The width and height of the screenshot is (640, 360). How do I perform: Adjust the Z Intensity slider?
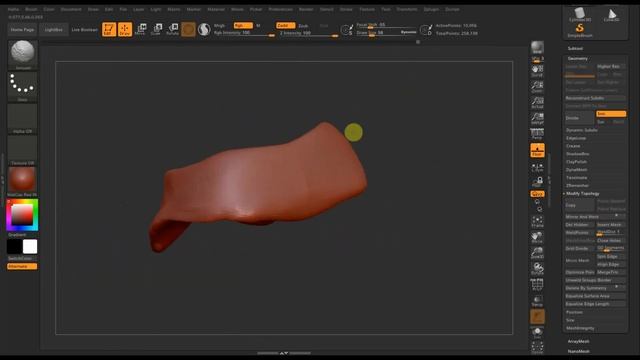click(x=309, y=33)
